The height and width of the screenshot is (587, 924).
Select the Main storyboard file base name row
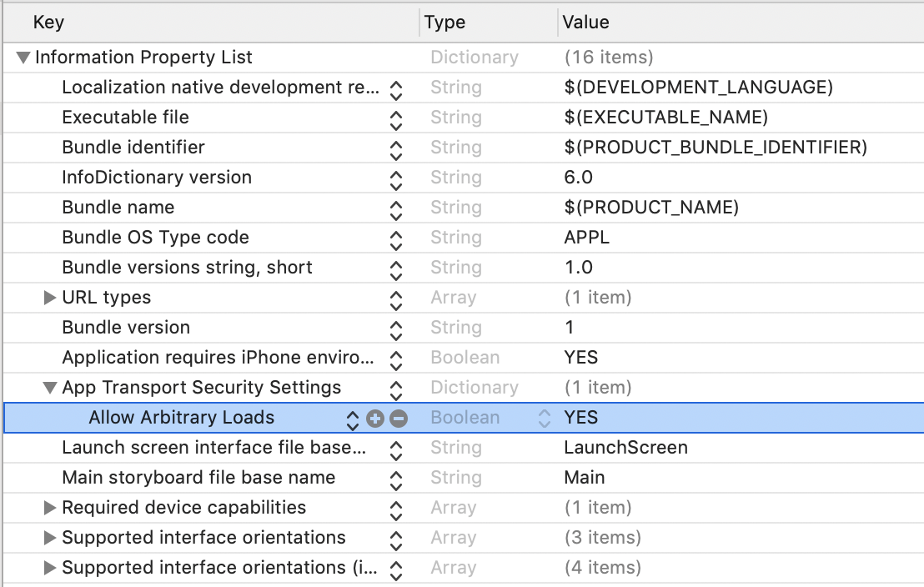click(198, 478)
